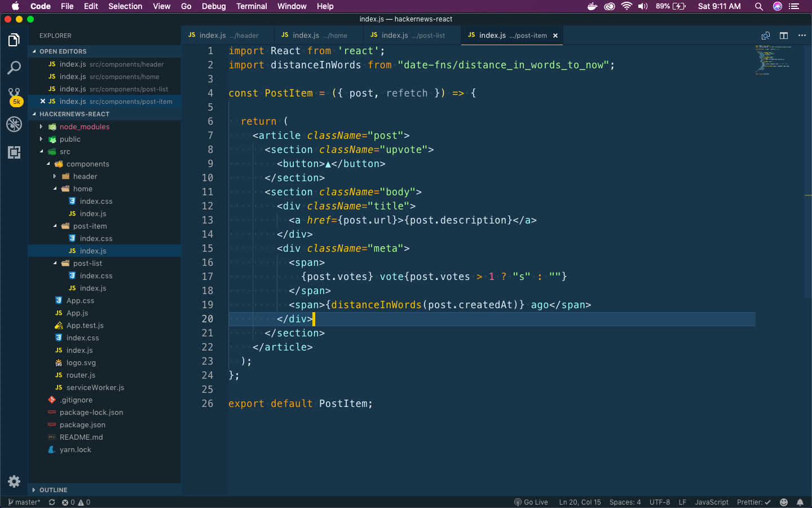Open App.test.js in explorer
This screenshot has width=812, height=508.
[104, 326]
